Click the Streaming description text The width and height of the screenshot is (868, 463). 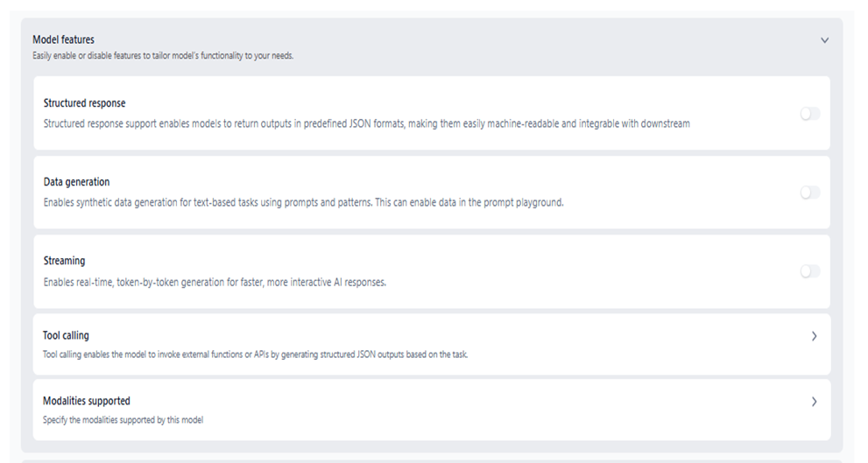pos(215,282)
